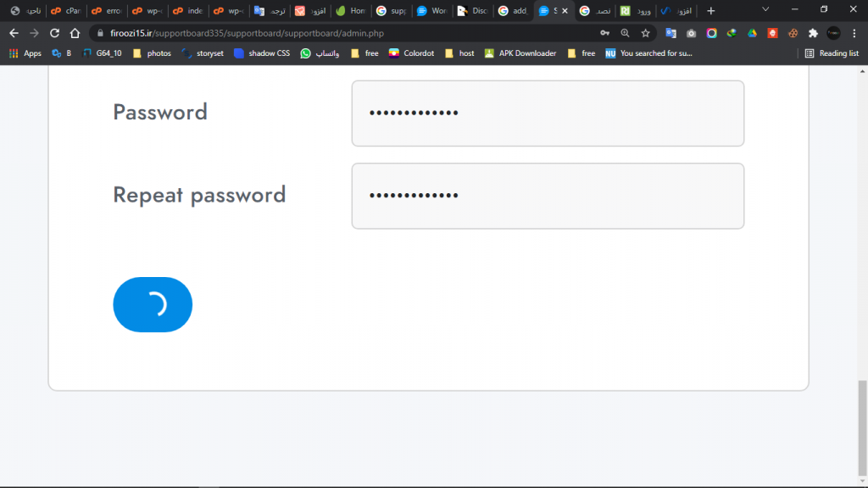Screen dimensions: 868x488
Task: Open the Reading list panel
Action: [832, 53]
